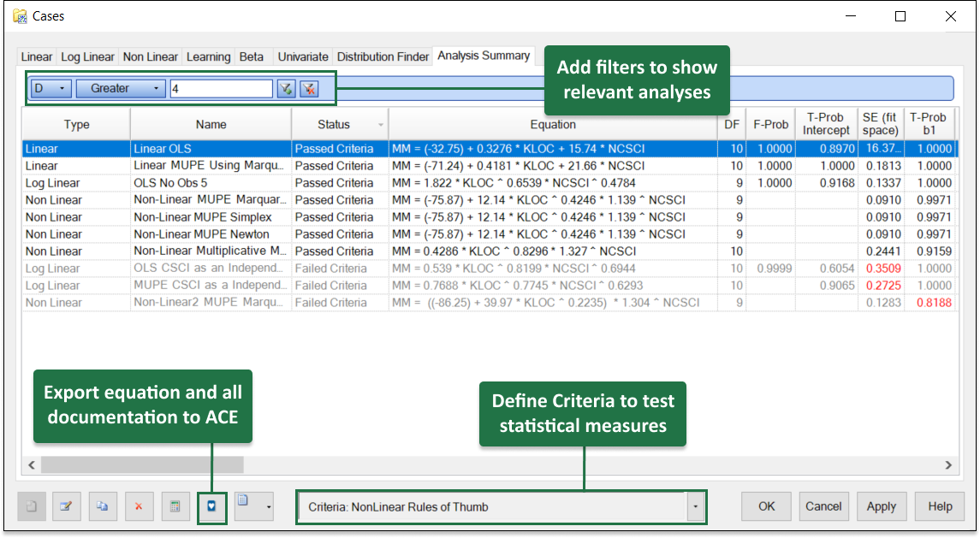The width and height of the screenshot is (980, 538).
Task: Go to the Learning tab
Action: coord(209,56)
